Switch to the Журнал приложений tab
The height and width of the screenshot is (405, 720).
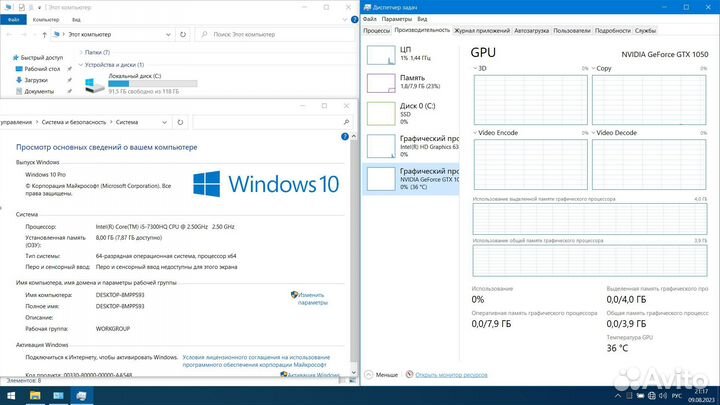click(x=482, y=31)
